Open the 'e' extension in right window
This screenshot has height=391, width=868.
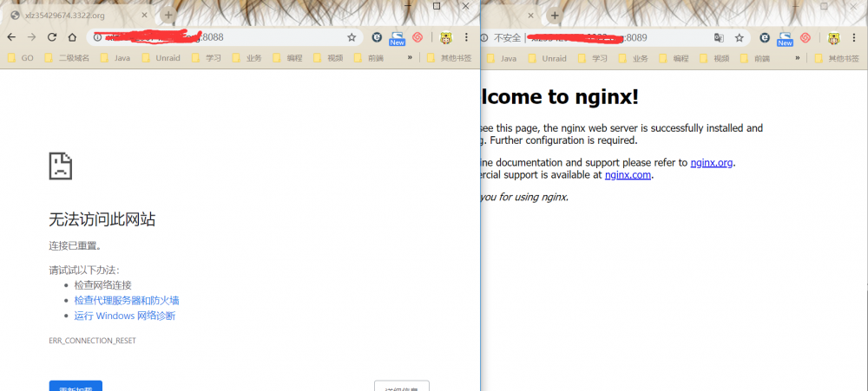tap(765, 37)
